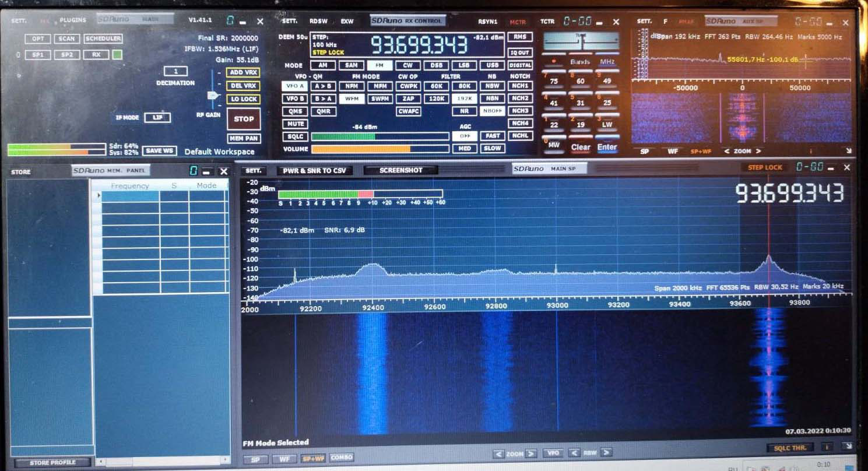The width and height of the screenshot is (868, 471).
Task: Click the SQLC THR. button
Action: (x=790, y=448)
